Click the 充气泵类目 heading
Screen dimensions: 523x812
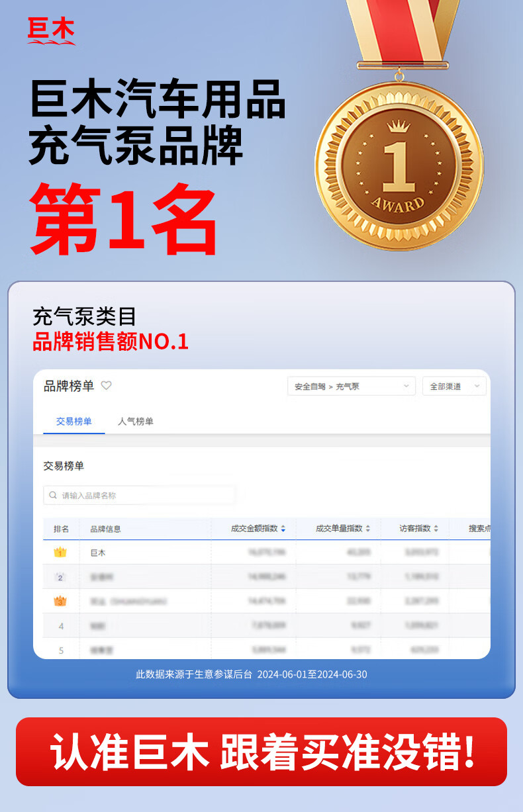click(84, 316)
